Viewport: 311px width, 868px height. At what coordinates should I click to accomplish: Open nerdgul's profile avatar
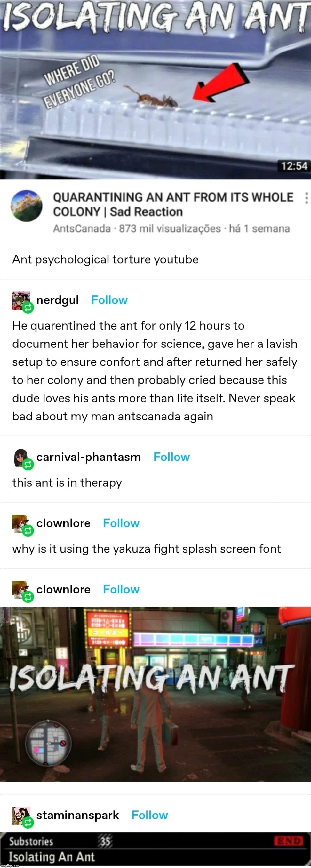21,300
